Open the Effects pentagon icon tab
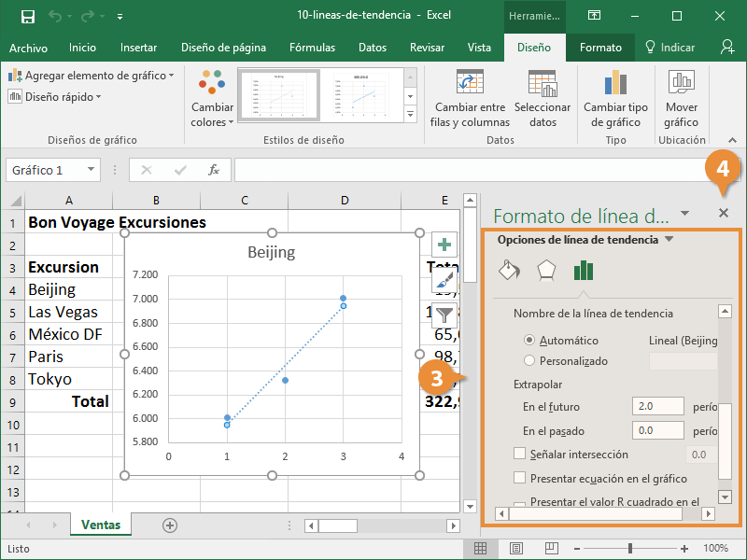The height and width of the screenshot is (560, 747). pos(546,271)
